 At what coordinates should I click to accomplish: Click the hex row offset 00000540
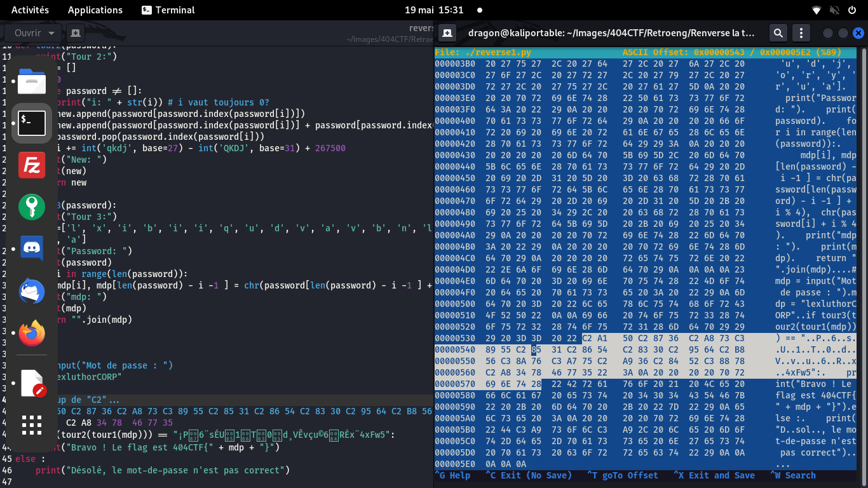(455, 349)
